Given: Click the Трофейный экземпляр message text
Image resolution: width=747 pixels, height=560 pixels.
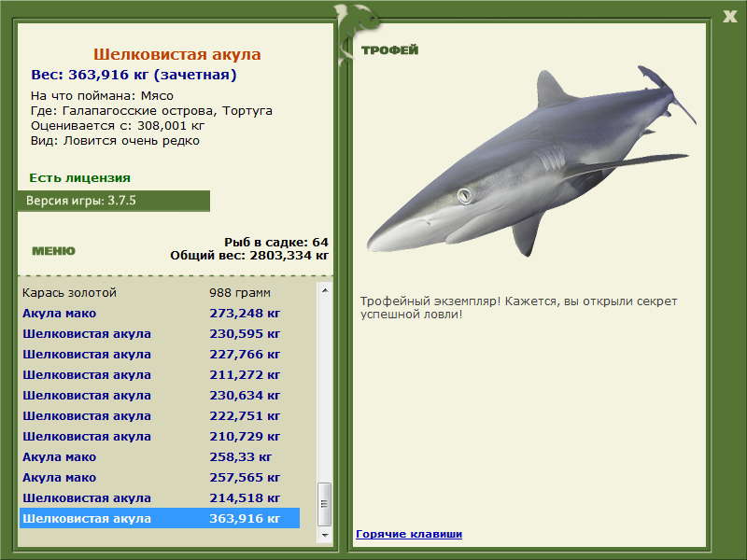Looking at the screenshot, I should [518, 308].
